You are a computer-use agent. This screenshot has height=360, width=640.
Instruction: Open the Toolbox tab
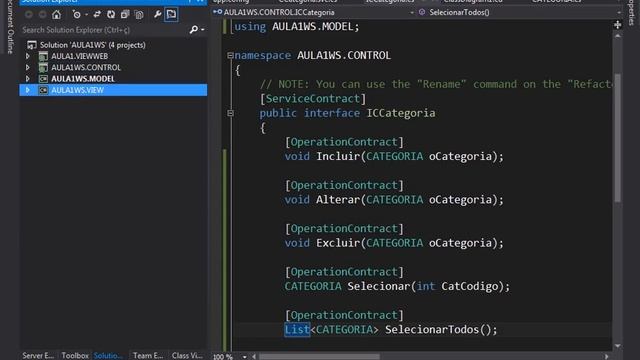click(x=75, y=355)
